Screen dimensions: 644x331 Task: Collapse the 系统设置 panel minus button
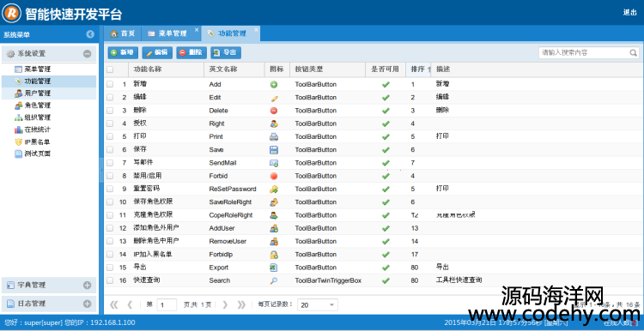pos(87,54)
